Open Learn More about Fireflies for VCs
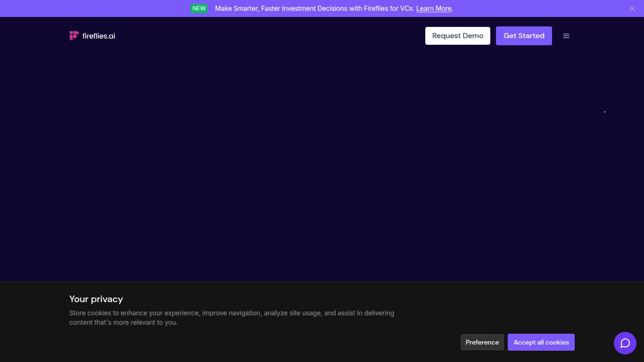This screenshot has height=362, width=644. point(433,8)
